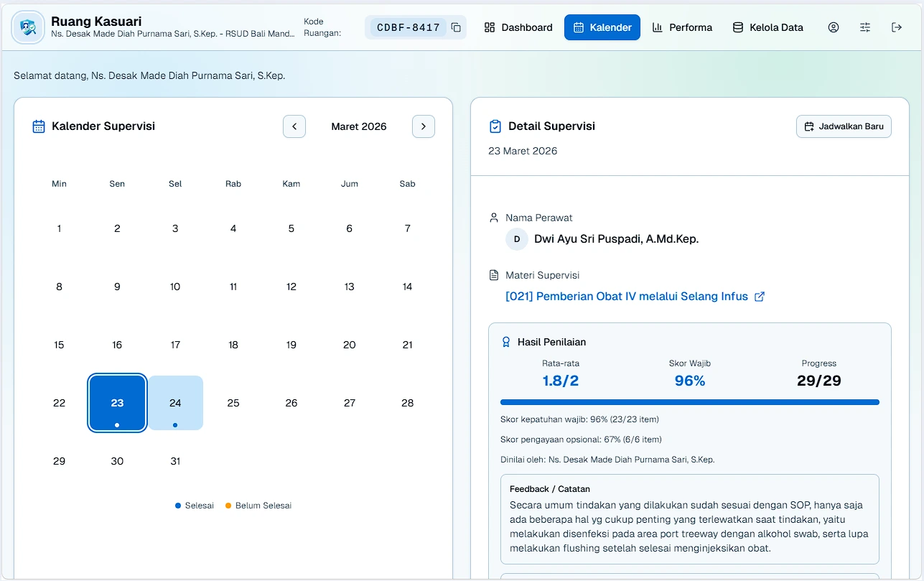This screenshot has width=924, height=581.
Task: Click the orange Belum Selesai legend dot
Action: pos(228,506)
